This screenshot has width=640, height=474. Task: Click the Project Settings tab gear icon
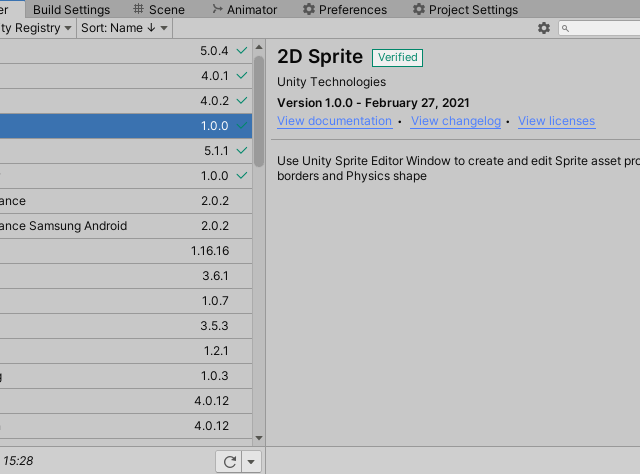pos(419,9)
